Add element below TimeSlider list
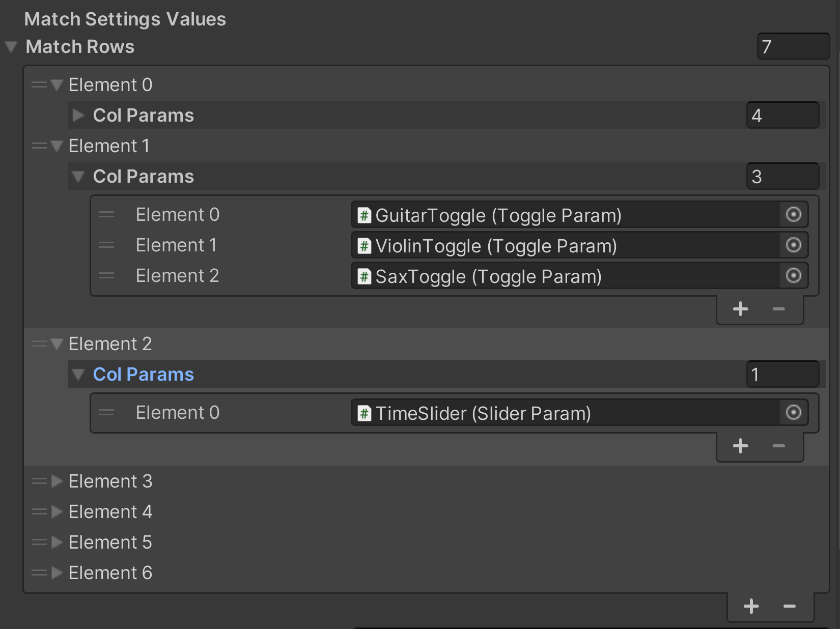 coord(740,446)
